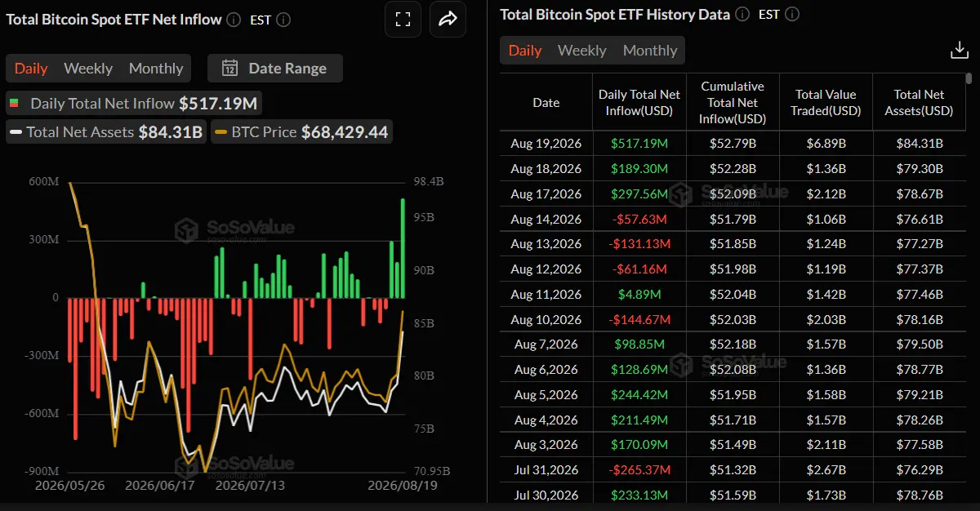Click info icon next to chart EST
This screenshot has height=511, width=980.
(283, 20)
